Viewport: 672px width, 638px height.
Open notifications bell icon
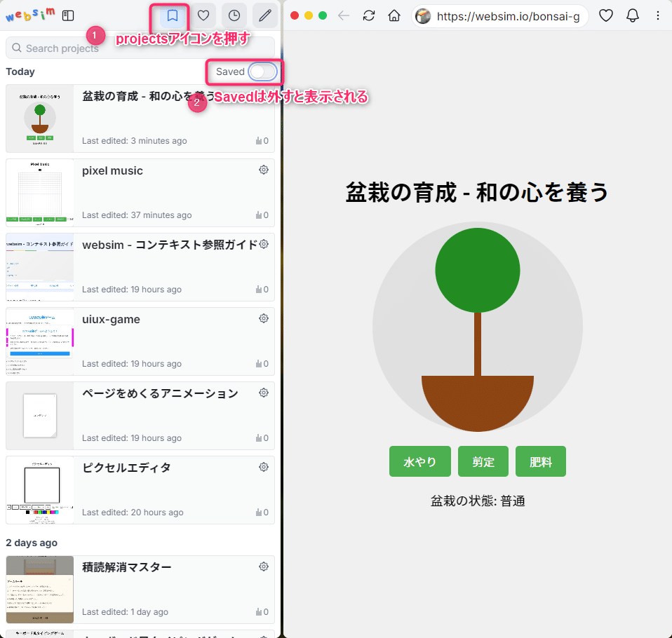[633, 16]
